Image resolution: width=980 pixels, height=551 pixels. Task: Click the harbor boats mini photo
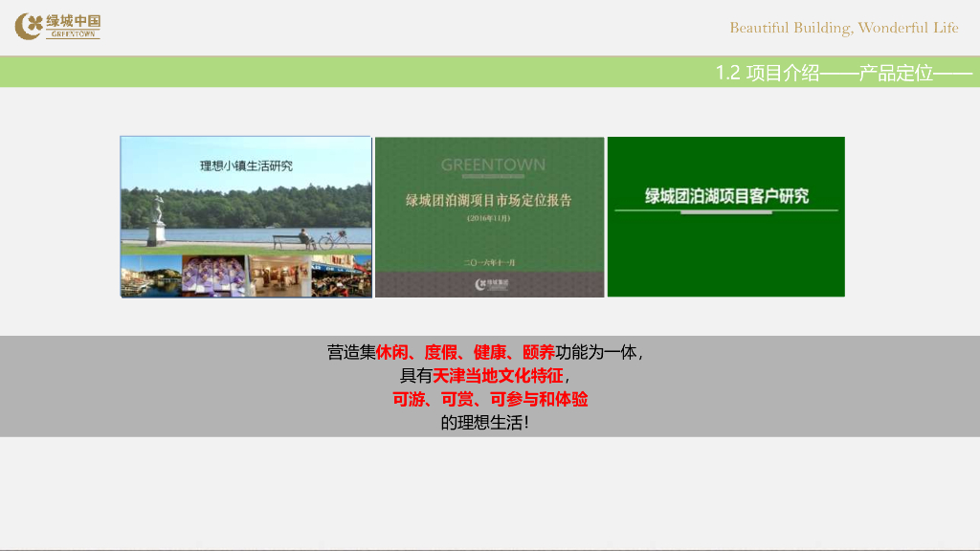(x=148, y=276)
